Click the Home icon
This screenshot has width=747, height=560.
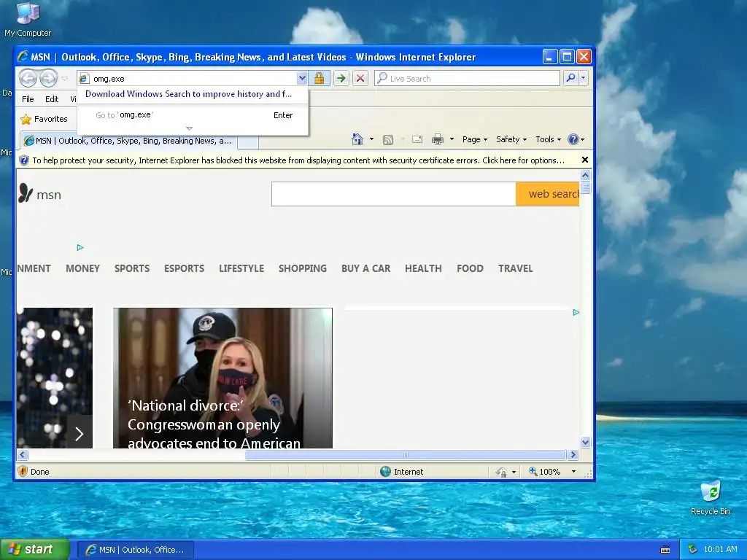coord(357,139)
